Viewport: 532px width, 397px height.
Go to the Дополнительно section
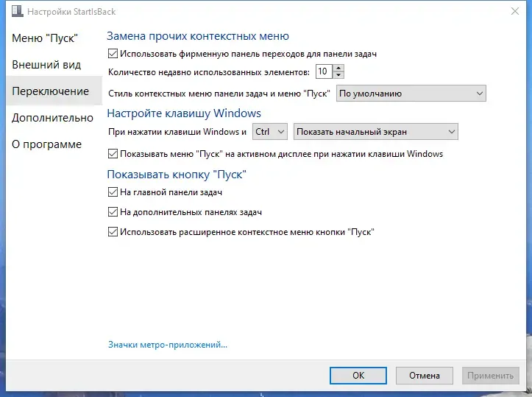point(52,118)
